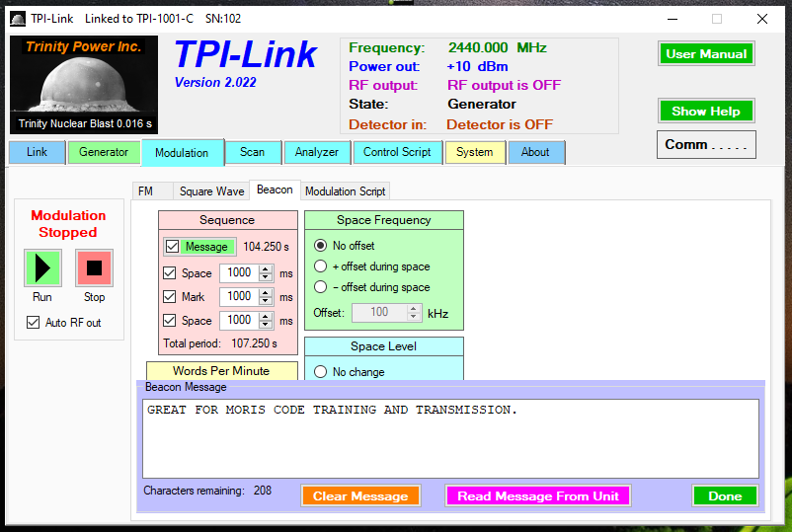Toggle the Message sequence checkbox
This screenshot has width=792, height=532.
pos(172,247)
